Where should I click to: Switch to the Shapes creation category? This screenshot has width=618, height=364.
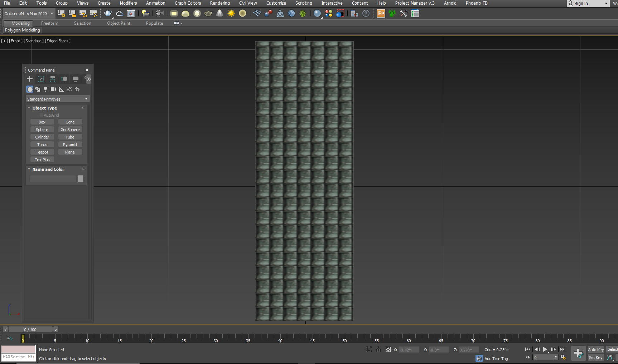click(38, 89)
